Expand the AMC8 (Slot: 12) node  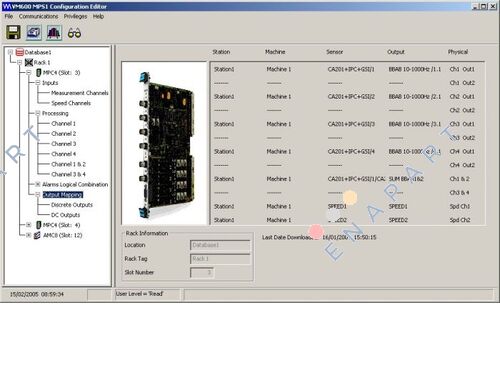coord(29,235)
